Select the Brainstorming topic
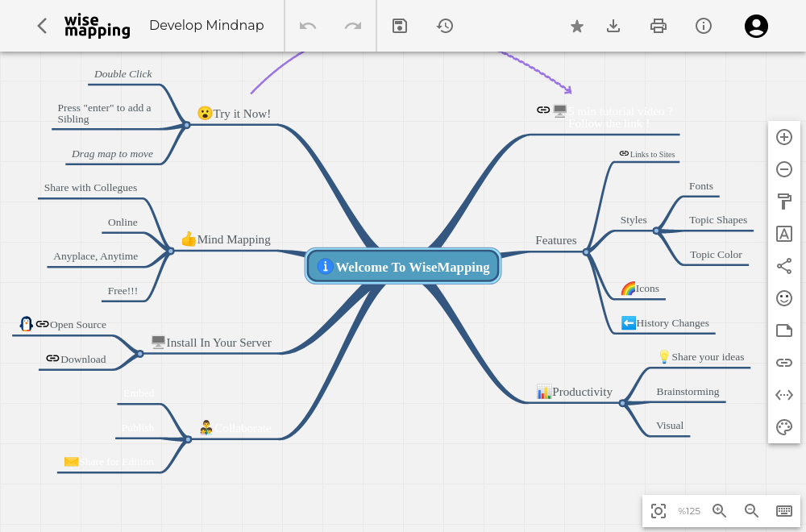This screenshot has height=532, width=806. coord(688,392)
